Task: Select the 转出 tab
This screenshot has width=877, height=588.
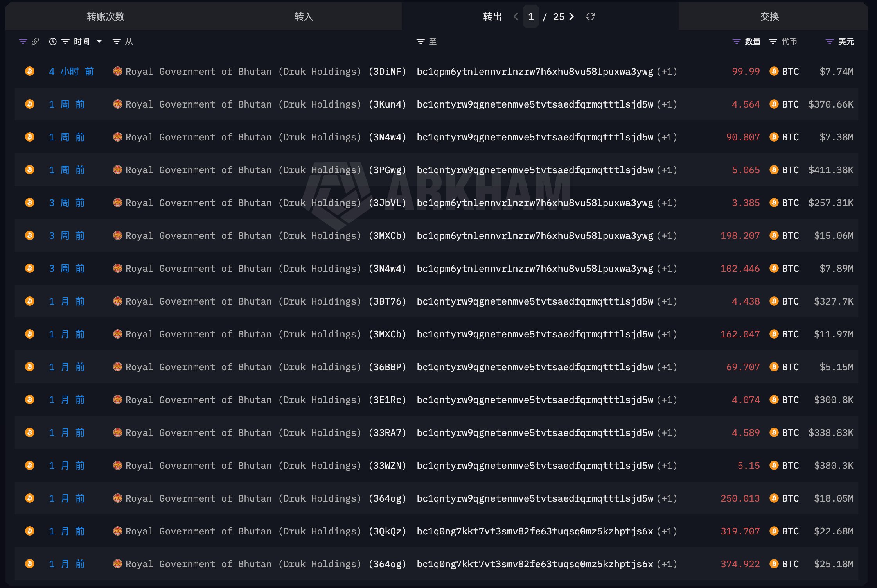Action: pos(492,16)
